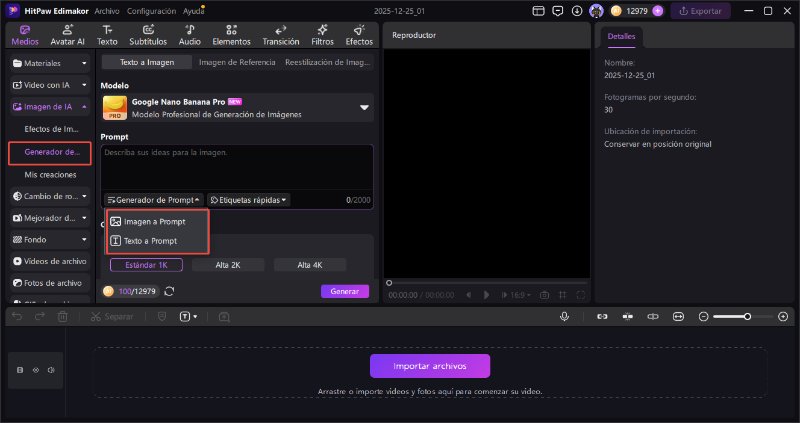Toggle the preview axis icon
800x423 pixels.
pyautogui.click(x=653, y=317)
